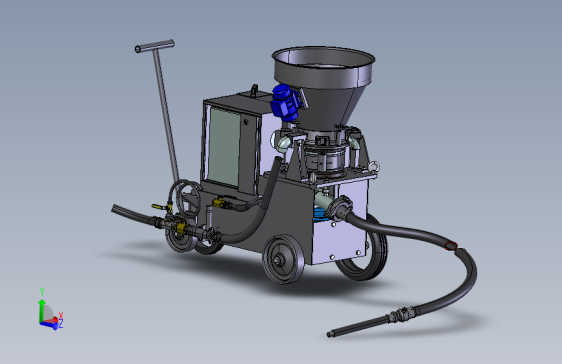The height and width of the screenshot is (364, 562).
Task: Select the blue electric motor beside the hopper
Action: [x=286, y=102]
